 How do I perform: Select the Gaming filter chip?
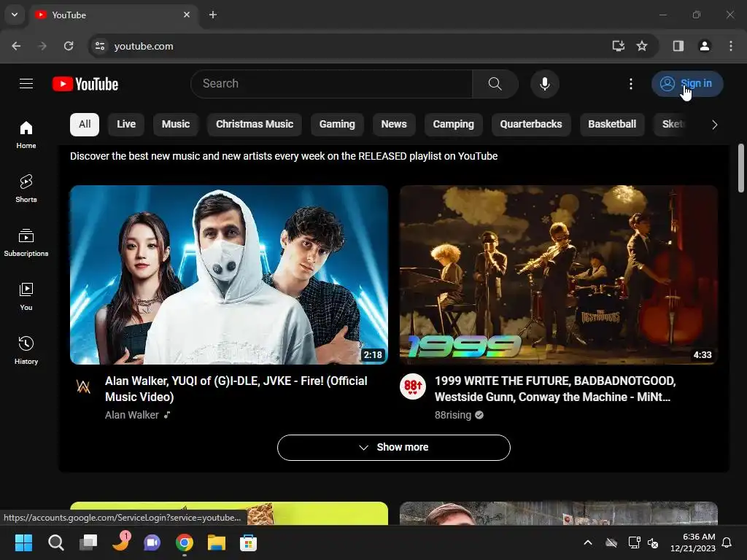[x=337, y=124]
